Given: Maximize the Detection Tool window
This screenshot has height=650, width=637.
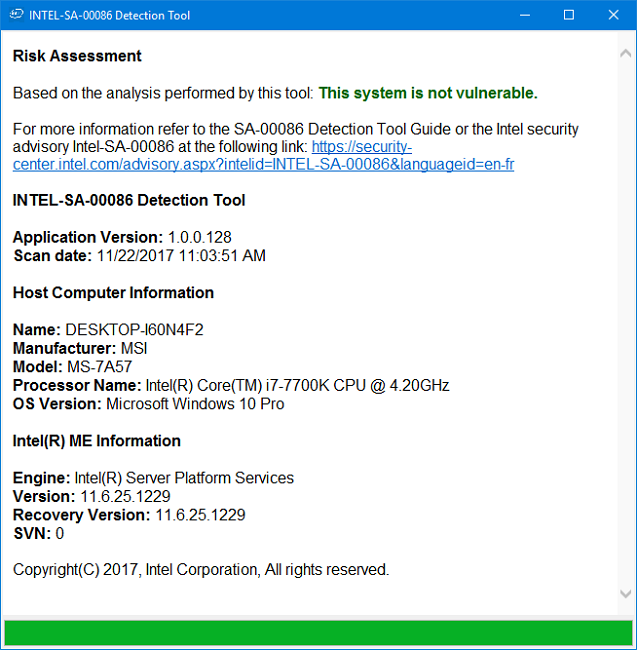Looking at the screenshot, I should point(569,15).
